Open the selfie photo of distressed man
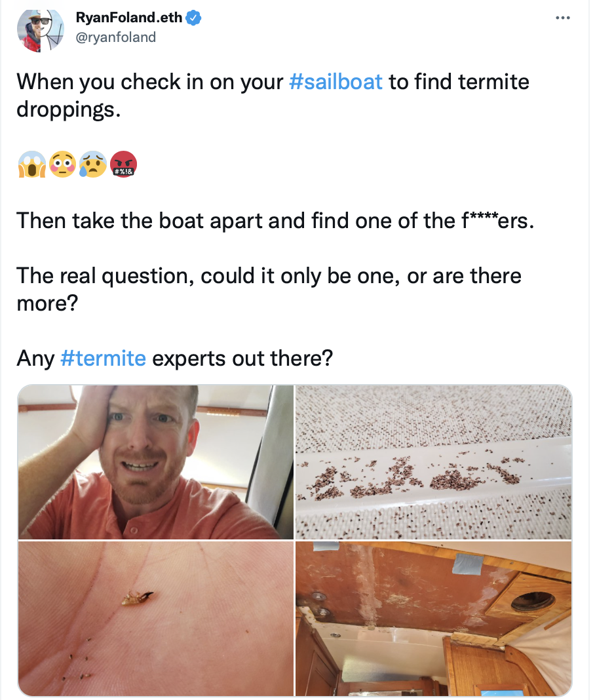The height and width of the screenshot is (700, 595). (156, 462)
